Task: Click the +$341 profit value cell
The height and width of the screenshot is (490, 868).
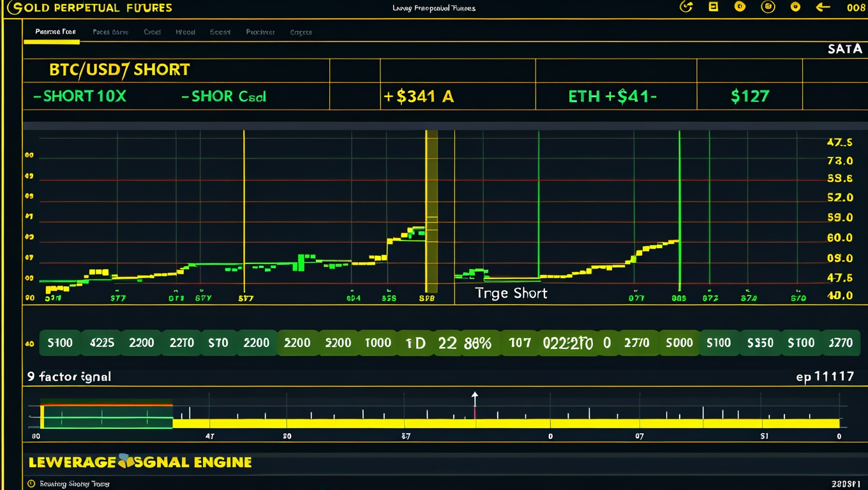Action: point(419,96)
